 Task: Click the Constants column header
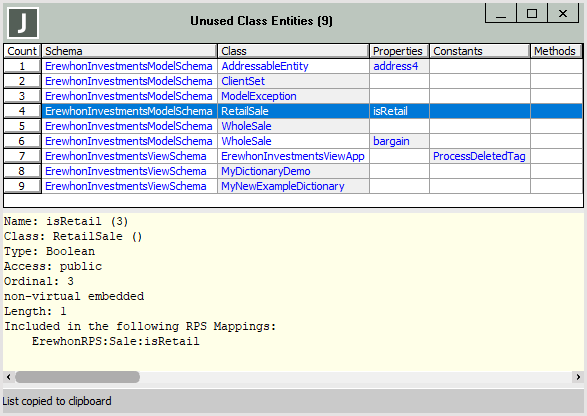480,51
